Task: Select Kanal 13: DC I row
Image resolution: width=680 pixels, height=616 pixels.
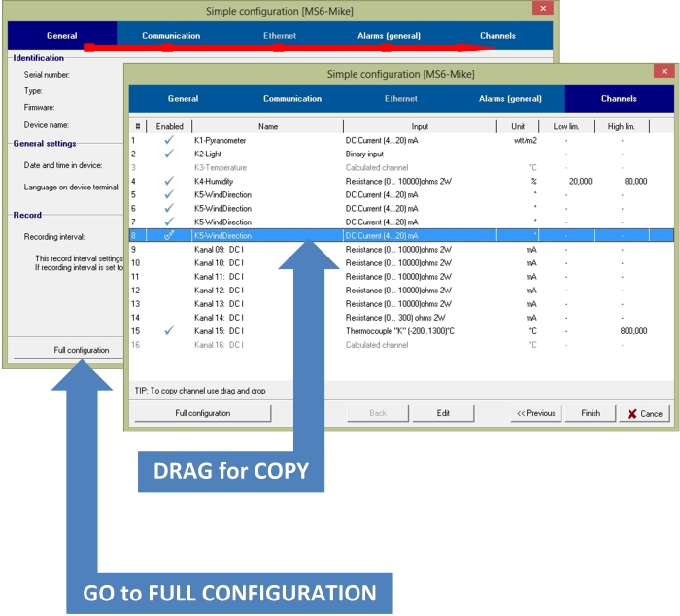Action: coord(401,304)
